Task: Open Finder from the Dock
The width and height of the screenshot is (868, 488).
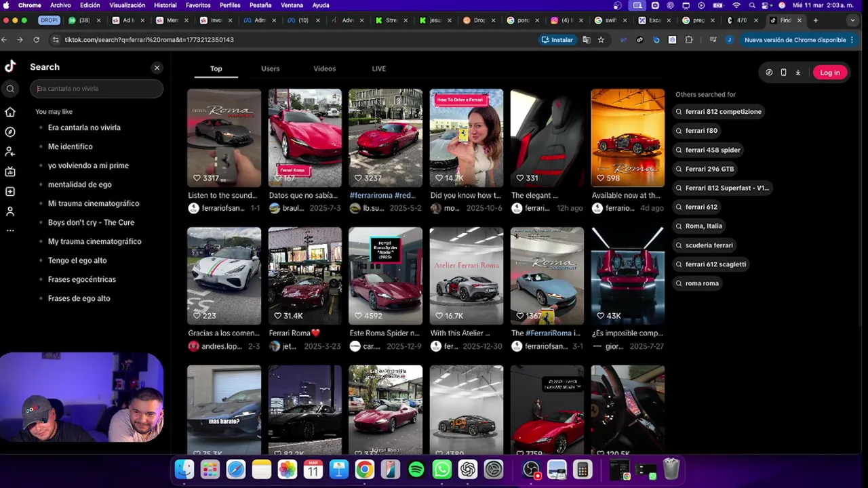Action: click(x=184, y=469)
